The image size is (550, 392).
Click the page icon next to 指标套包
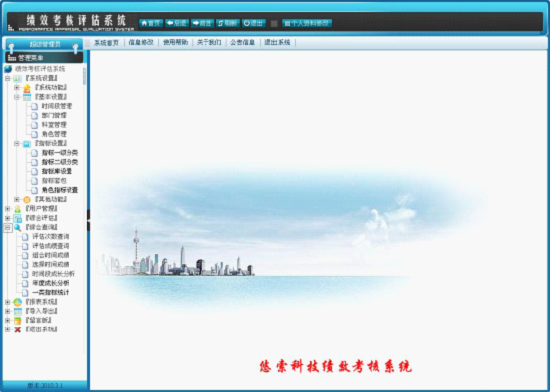click(x=34, y=181)
